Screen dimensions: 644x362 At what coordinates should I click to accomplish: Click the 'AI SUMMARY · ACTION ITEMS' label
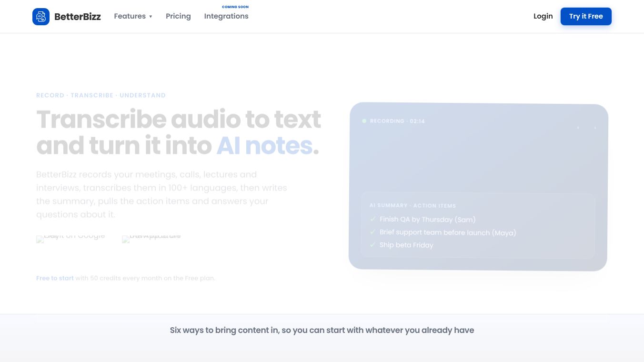click(413, 206)
